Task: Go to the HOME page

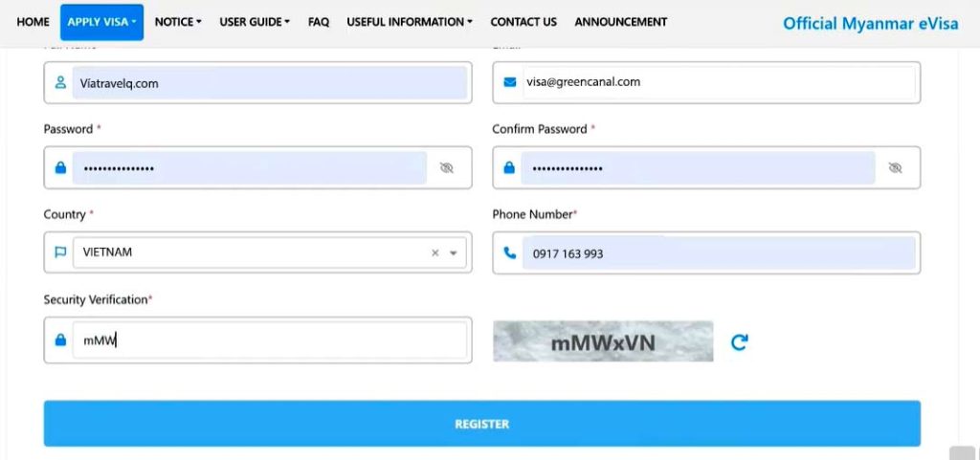Action: (33, 22)
